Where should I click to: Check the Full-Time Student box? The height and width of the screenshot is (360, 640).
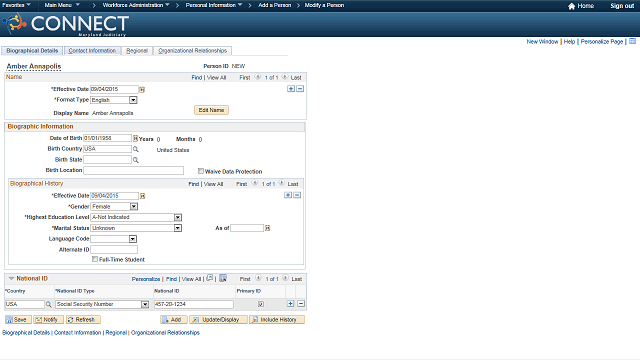pyautogui.click(x=95, y=259)
